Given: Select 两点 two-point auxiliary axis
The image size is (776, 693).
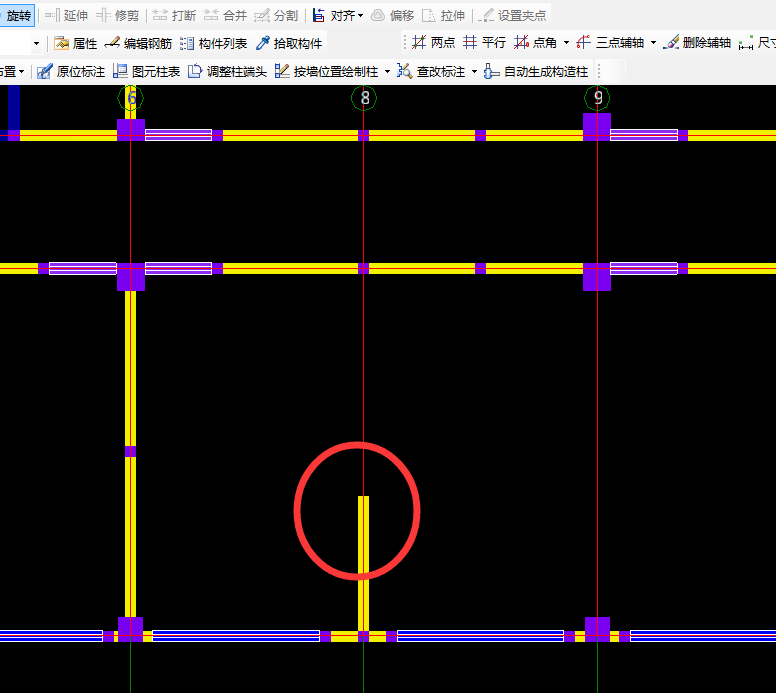Looking at the screenshot, I should click(x=434, y=43).
